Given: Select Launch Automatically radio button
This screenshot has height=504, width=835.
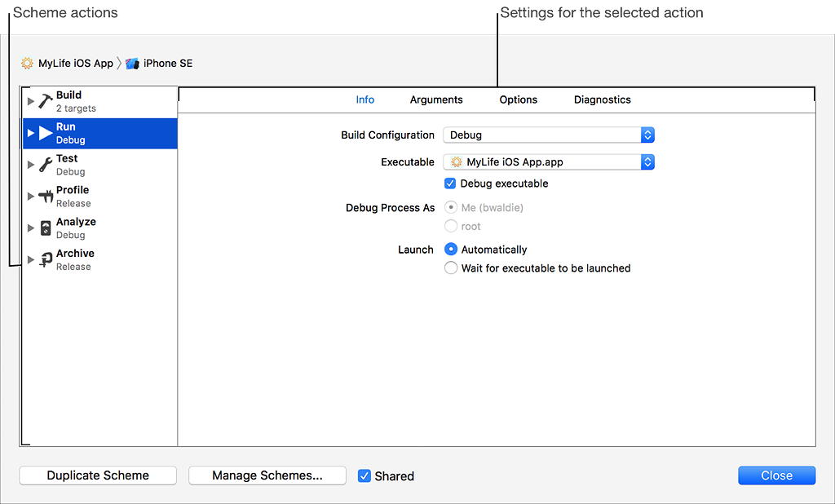Looking at the screenshot, I should 451,250.
